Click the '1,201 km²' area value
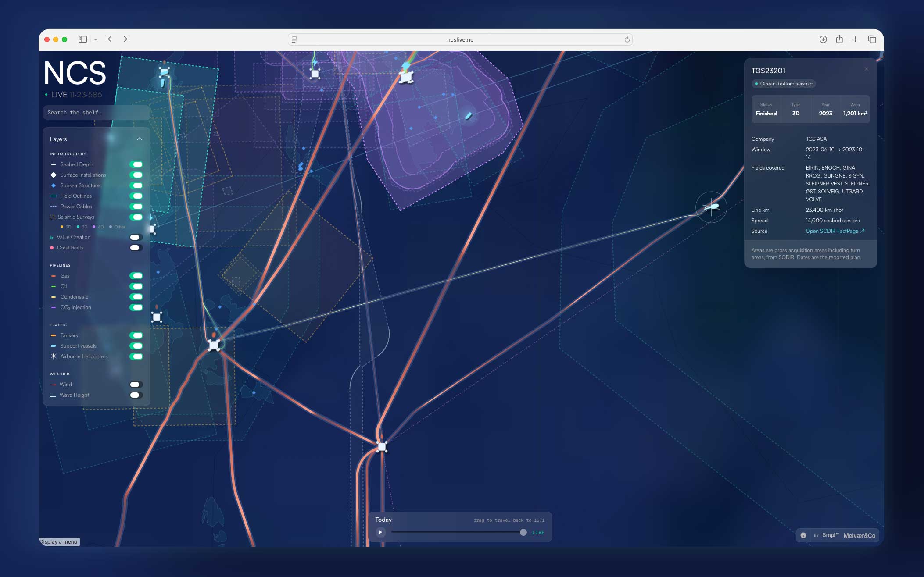 855,114
